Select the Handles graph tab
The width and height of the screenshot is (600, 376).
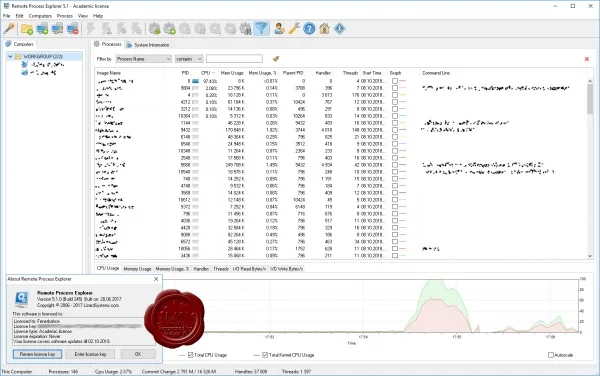tap(201, 269)
